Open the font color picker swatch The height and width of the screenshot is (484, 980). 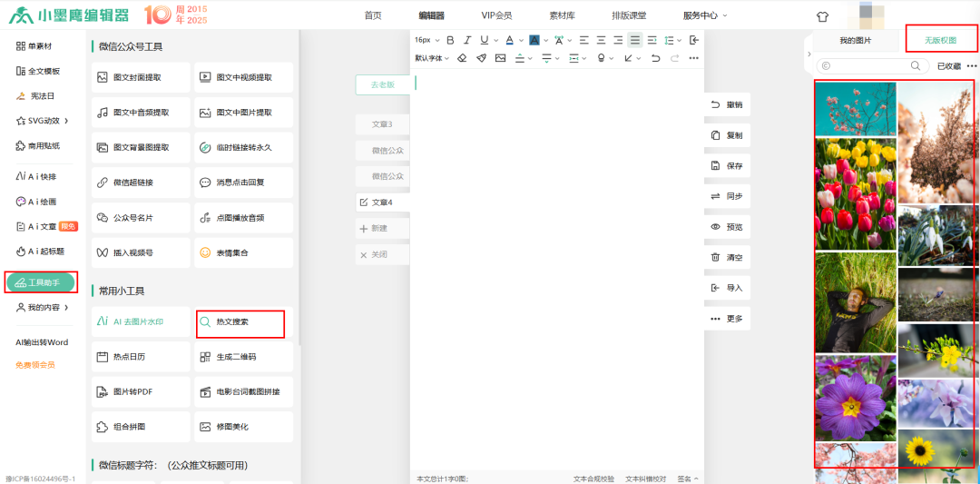click(x=509, y=40)
